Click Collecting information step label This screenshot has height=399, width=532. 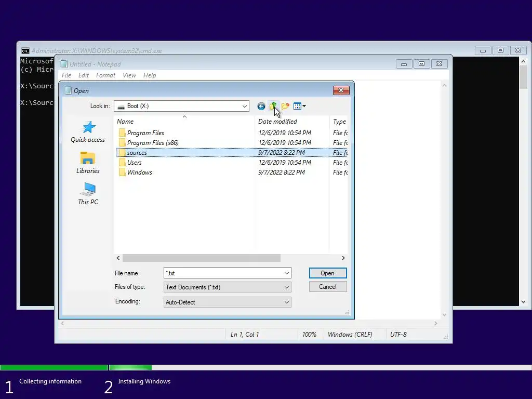coord(50,381)
